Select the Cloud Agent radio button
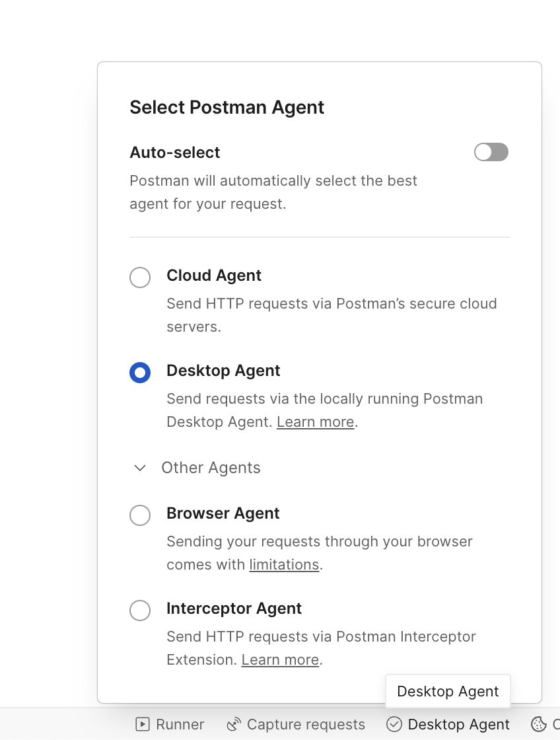This screenshot has width=560, height=740. (140, 277)
